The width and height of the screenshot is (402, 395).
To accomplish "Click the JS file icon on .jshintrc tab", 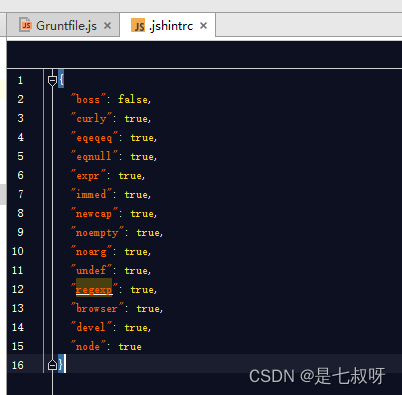I will click(138, 25).
